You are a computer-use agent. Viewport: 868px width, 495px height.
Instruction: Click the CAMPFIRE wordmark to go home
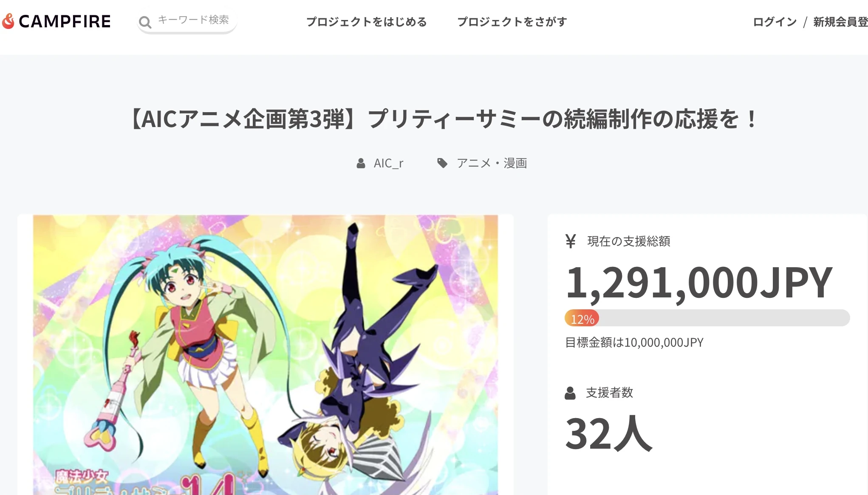[x=65, y=21]
